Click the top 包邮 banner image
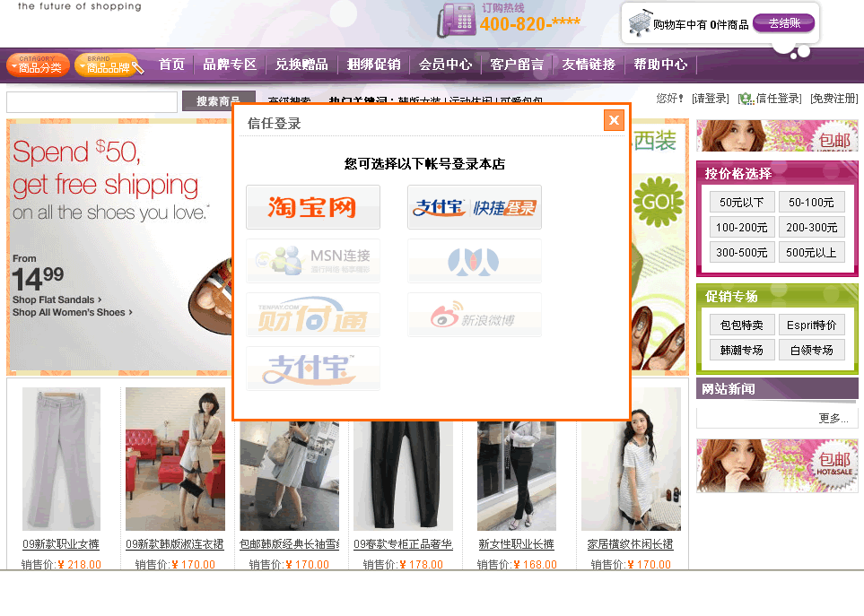 coord(777,135)
